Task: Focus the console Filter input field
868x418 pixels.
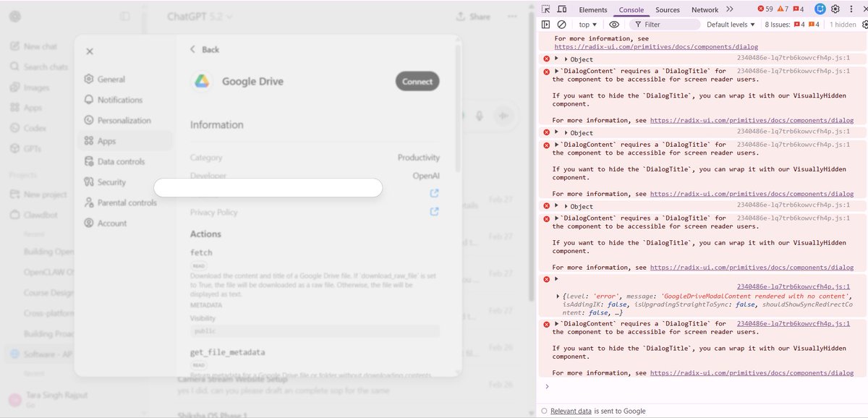Action: coord(665,25)
